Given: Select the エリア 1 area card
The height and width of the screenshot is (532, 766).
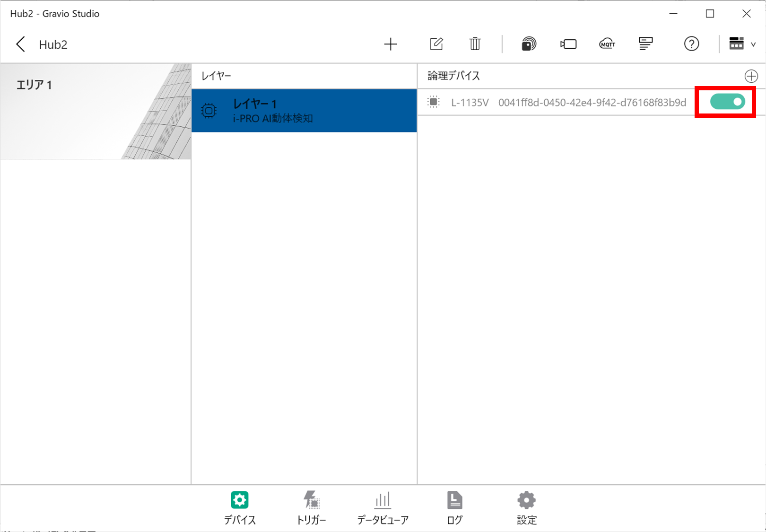Looking at the screenshot, I should (96, 112).
